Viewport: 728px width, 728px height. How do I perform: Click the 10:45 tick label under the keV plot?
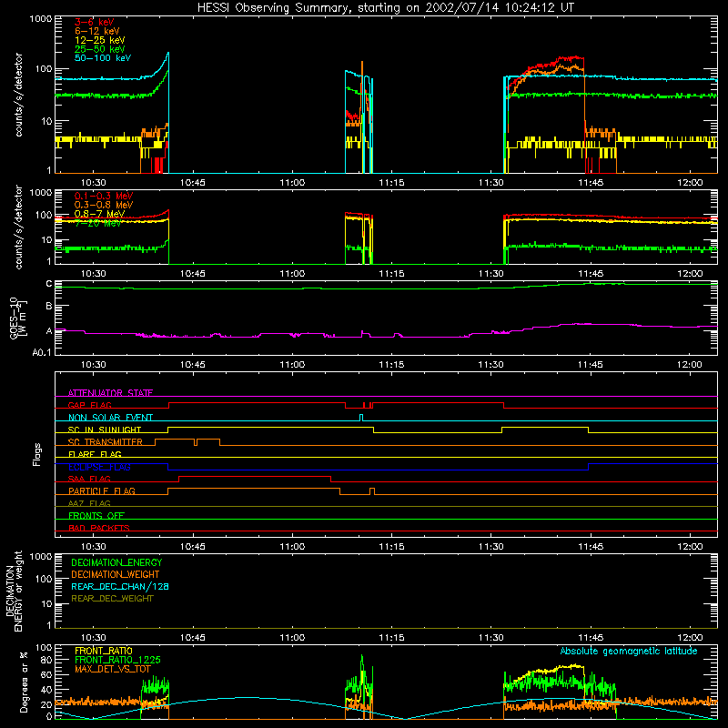point(193,183)
